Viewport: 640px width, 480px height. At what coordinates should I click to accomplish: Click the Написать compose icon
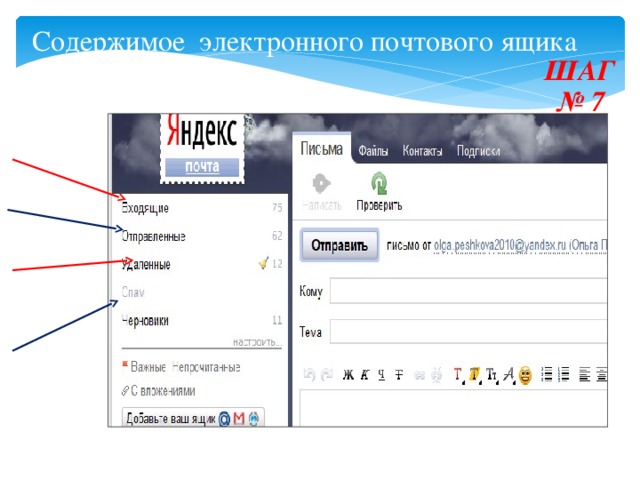pyautogui.click(x=321, y=184)
